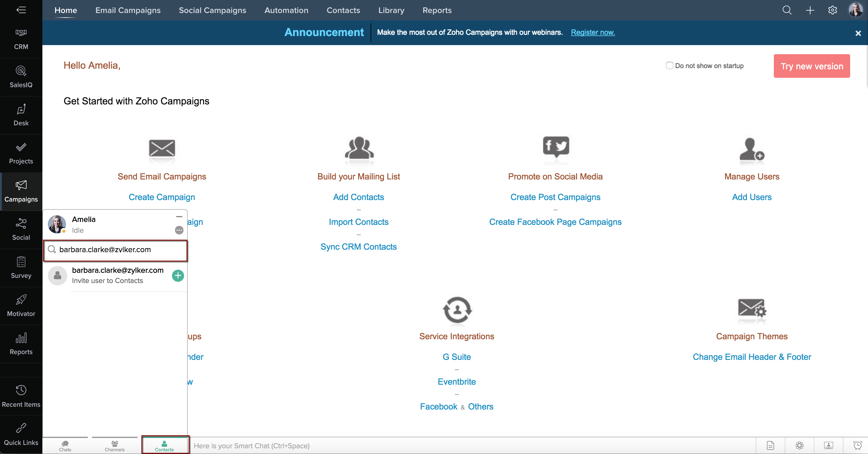This screenshot has width=868, height=454.
Task: Dismiss the Announcement banner
Action: click(x=858, y=33)
